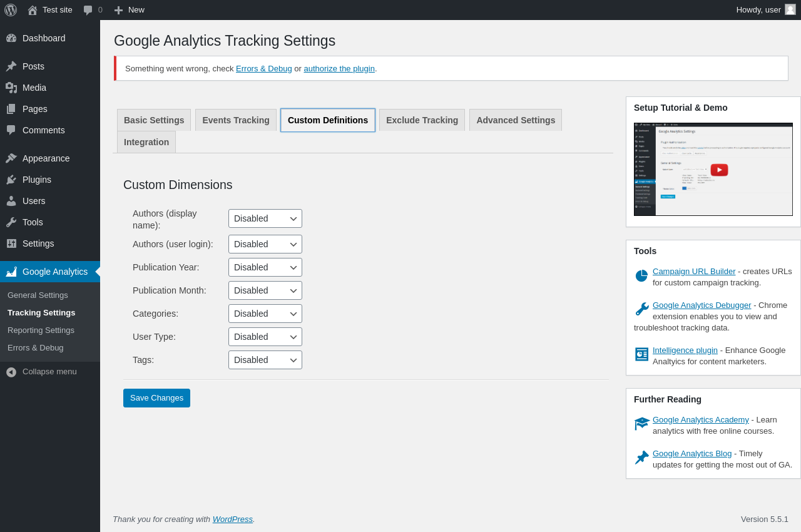
Task: Open Tracking Settings submenu item
Action: 41,312
